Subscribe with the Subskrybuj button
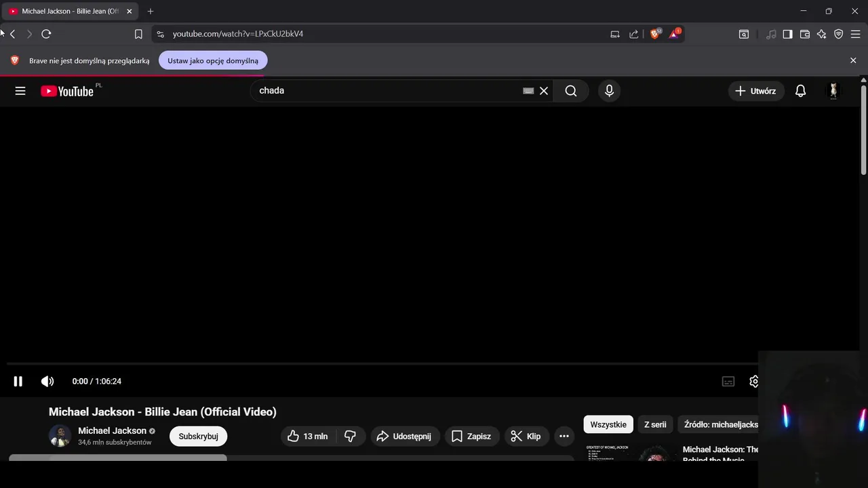868x488 pixels. (x=198, y=436)
